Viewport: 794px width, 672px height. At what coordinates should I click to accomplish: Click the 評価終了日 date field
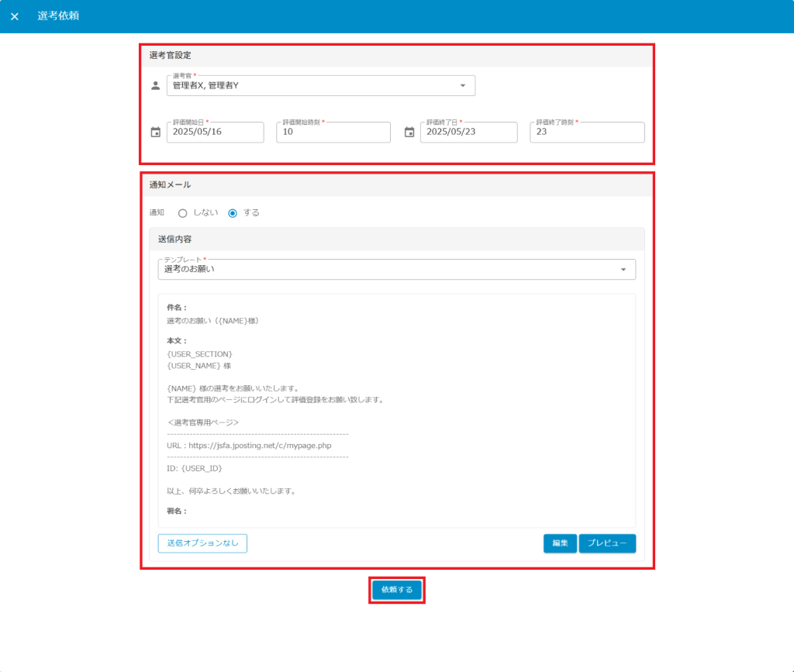(x=468, y=133)
